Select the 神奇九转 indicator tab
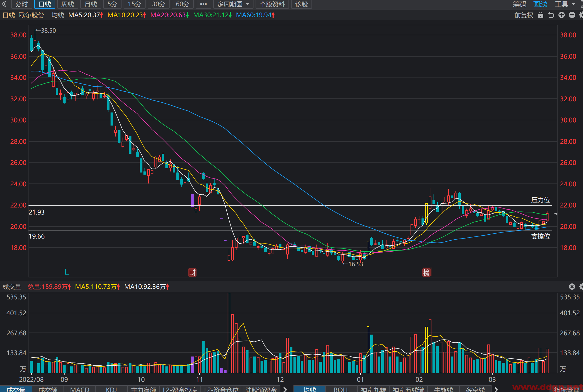The width and height of the screenshot is (583, 392). (x=373, y=389)
